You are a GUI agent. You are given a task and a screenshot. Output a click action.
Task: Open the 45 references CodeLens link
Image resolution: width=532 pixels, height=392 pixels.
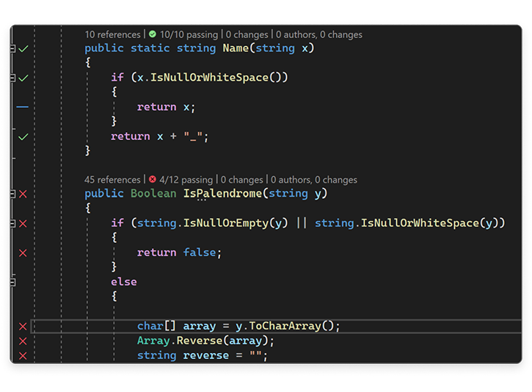click(112, 180)
